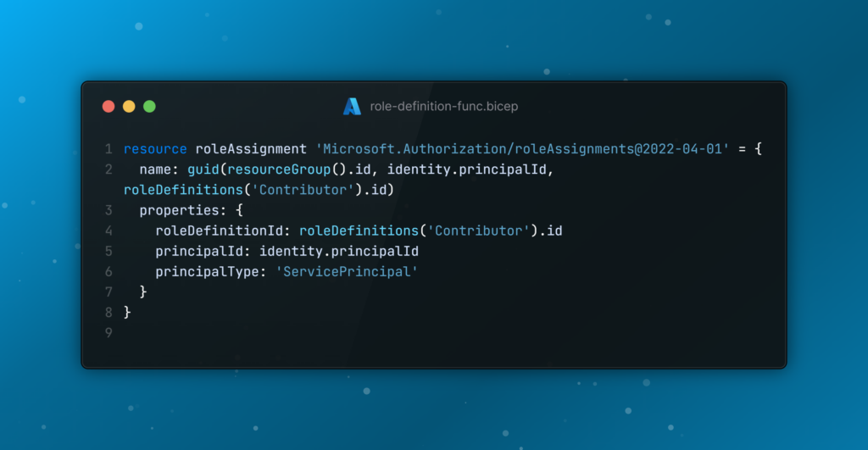This screenshot has height=450, width=868.
Task: Click the 'resource' keyword on line 1
Action: click(x=156, y=149)
